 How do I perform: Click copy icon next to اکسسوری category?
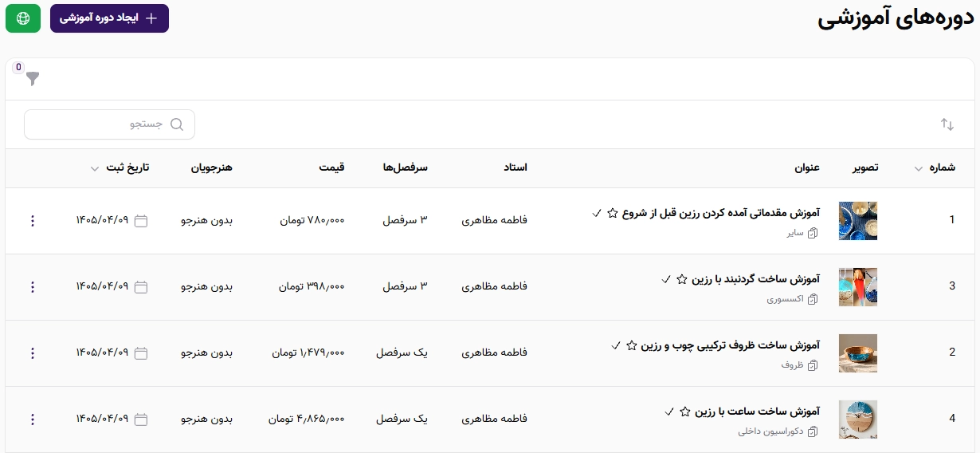813,300
